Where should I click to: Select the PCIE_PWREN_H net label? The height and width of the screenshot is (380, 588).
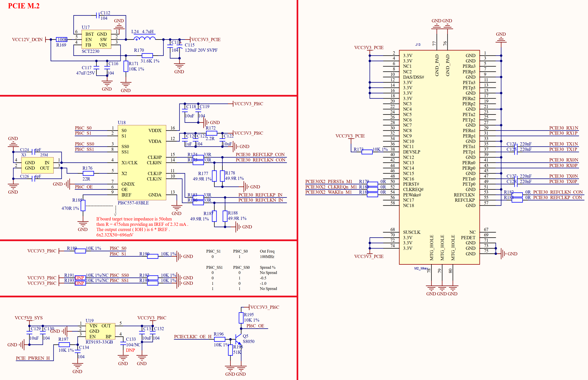point(33,358)
